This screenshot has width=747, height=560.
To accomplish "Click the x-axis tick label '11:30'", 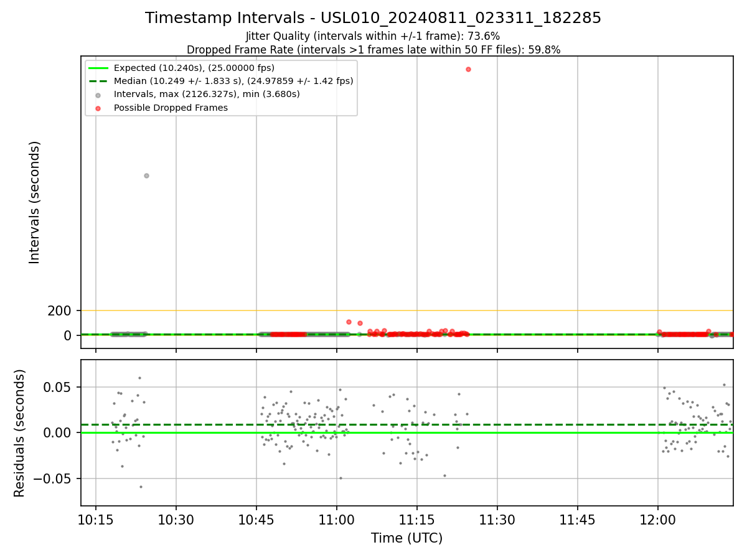I will click(497, 519).
